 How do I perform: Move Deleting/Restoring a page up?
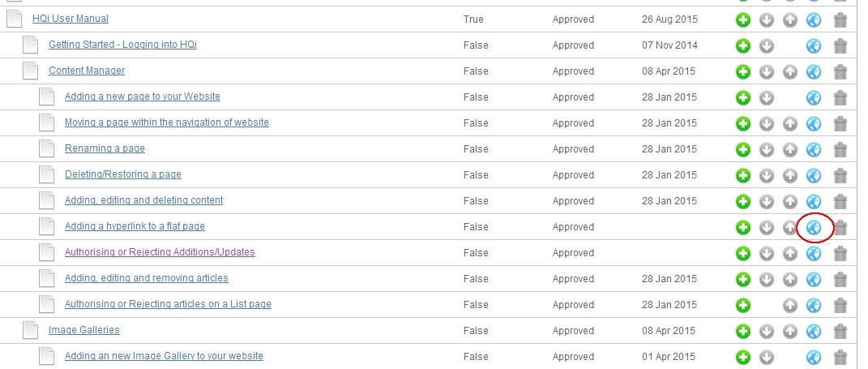tap(790, 176)
